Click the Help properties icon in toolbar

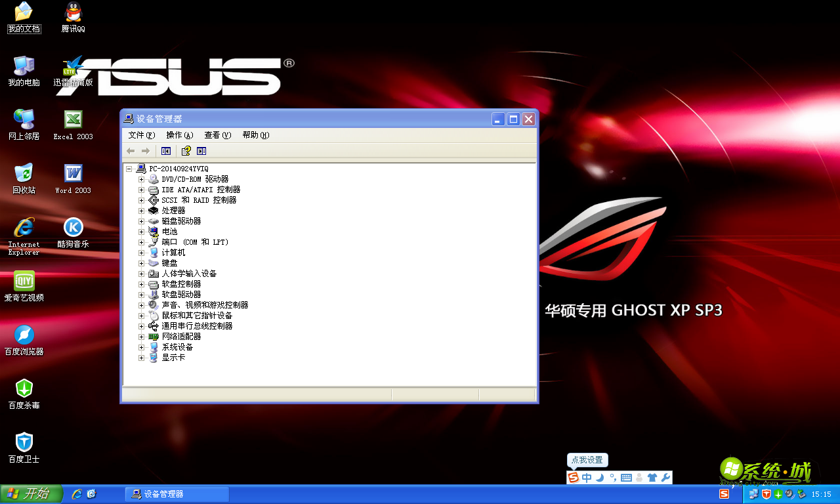(x=186, y=151)
